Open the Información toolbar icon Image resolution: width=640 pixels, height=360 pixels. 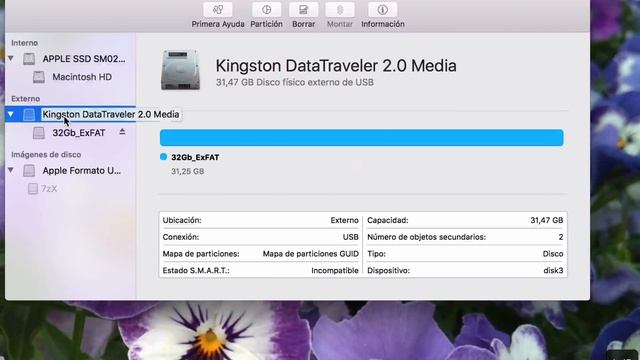(x=382, y=10)
